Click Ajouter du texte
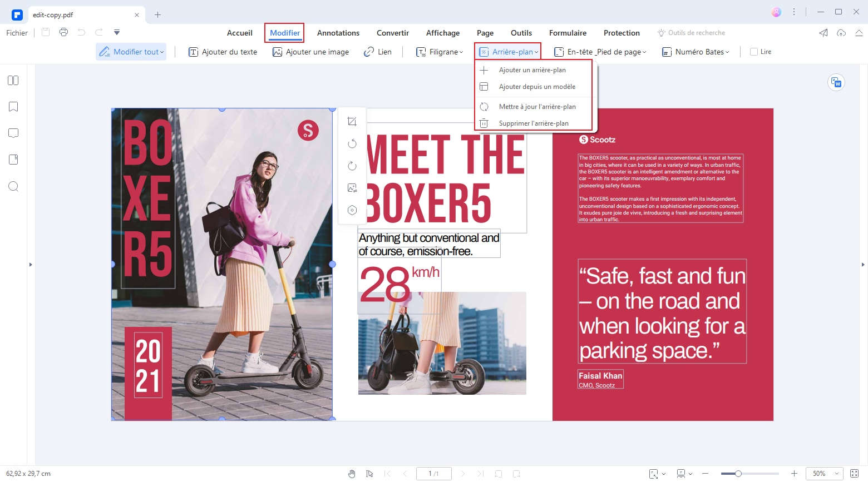868x482 pixels. point(223,52)
